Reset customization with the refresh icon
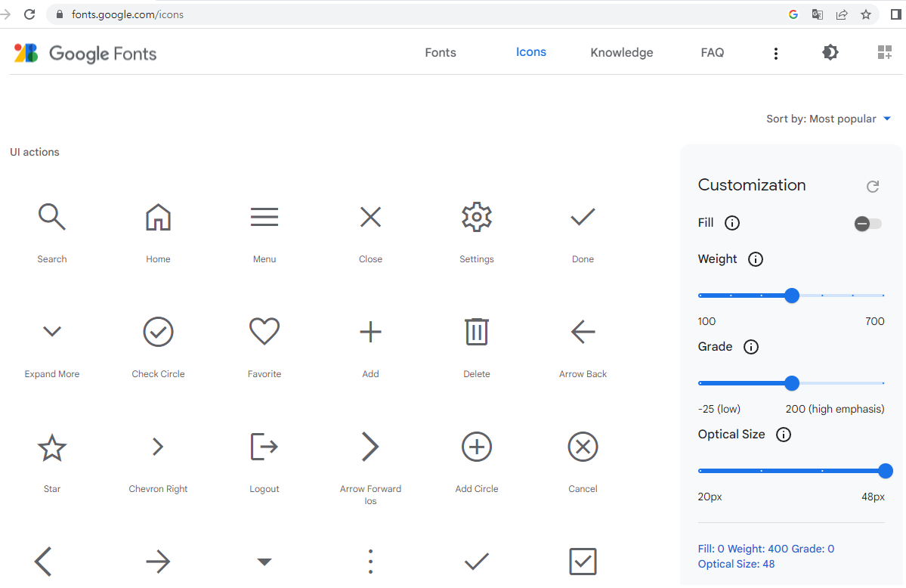This screenshot has height=588, width=906. (873, 187)
